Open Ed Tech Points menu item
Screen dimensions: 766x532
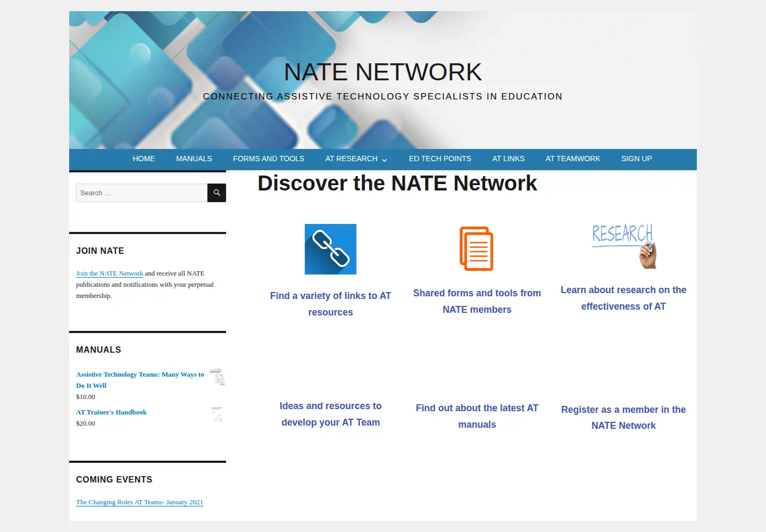[440, 159]
